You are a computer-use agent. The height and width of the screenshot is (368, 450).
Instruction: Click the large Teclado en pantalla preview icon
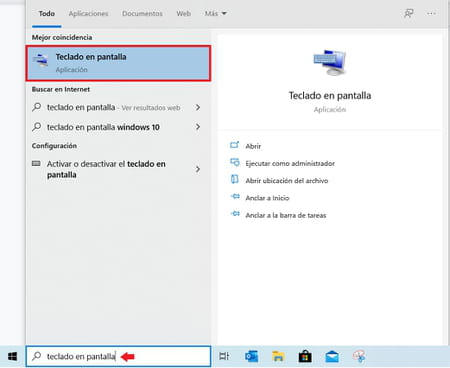(x=330, y=63)
